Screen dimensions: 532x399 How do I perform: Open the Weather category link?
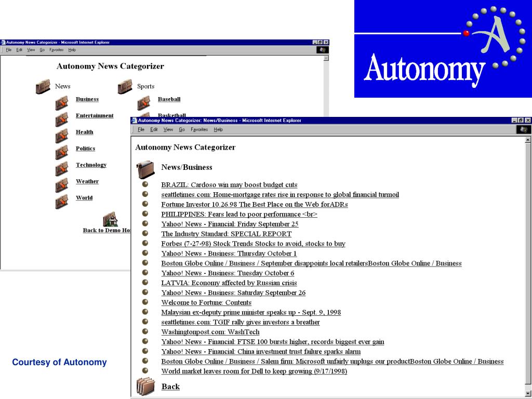87,181
